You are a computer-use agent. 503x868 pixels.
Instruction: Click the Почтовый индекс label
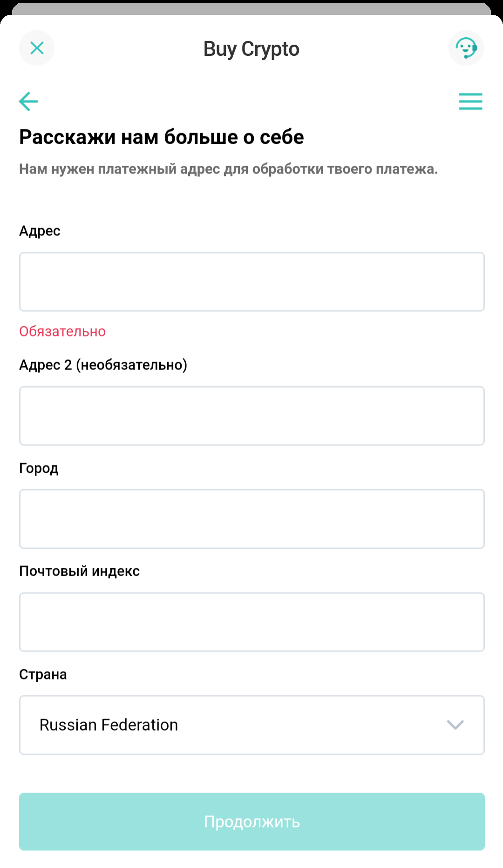click(80, 571)
